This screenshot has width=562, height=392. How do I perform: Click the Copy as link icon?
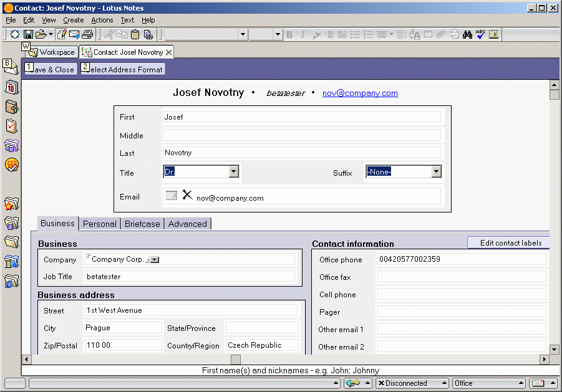coord(148,34)
